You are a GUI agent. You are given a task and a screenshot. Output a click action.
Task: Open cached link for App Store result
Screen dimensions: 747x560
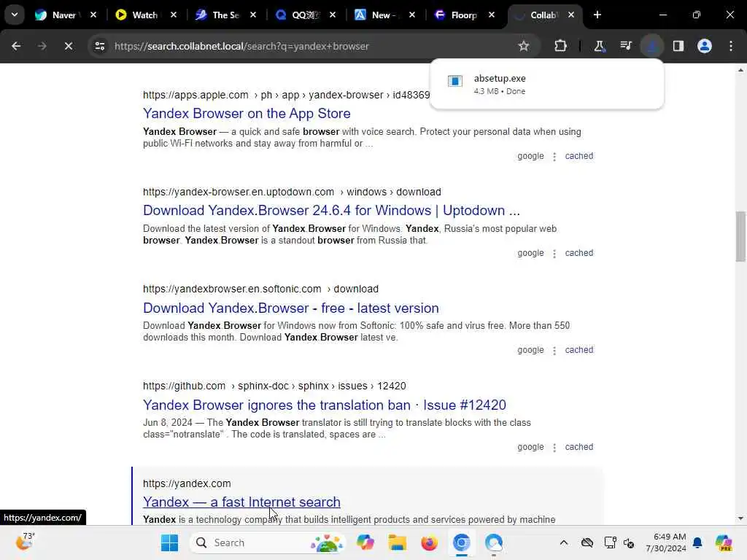pyautogui.click(x=578, y=156)
